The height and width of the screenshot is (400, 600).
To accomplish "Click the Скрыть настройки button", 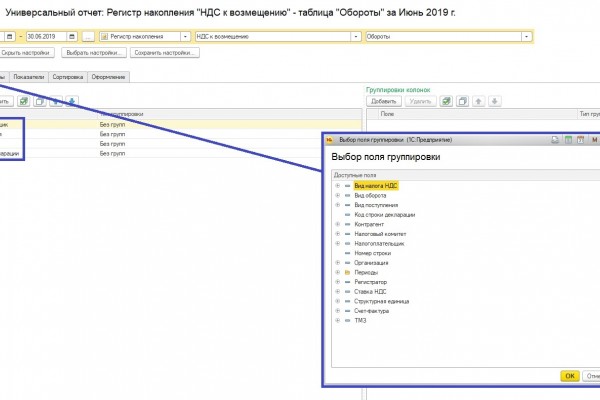I will pos(26,53).
